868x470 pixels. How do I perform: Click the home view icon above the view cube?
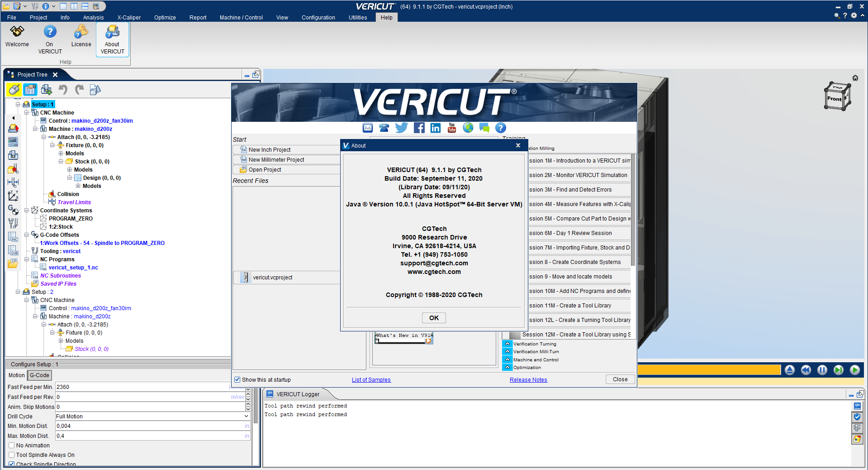[855, 78]
